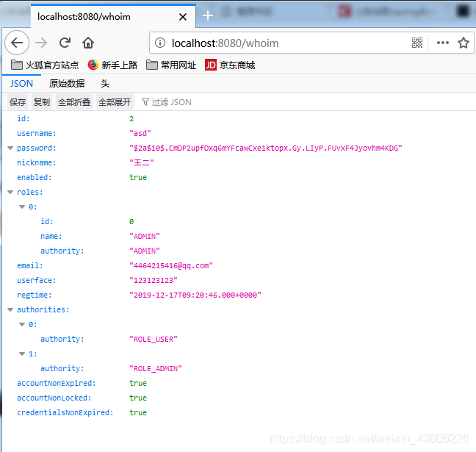Open the 火狐官方站点 bookmark folder

[x=45, y=65]
